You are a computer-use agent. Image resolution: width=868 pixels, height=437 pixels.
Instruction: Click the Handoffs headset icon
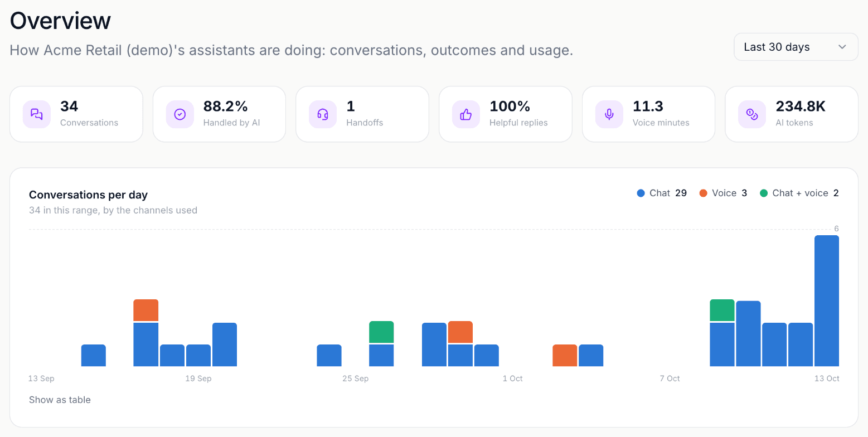point(323,114)
